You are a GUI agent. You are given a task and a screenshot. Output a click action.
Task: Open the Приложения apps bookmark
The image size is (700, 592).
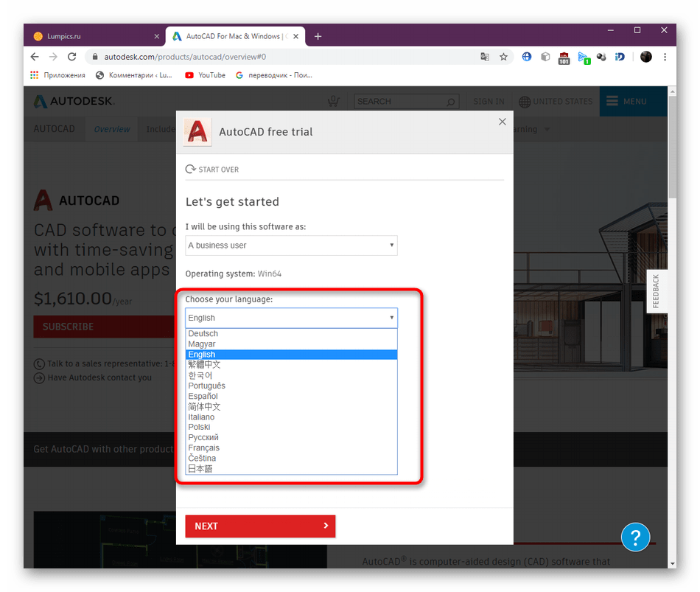click(57, 75)
